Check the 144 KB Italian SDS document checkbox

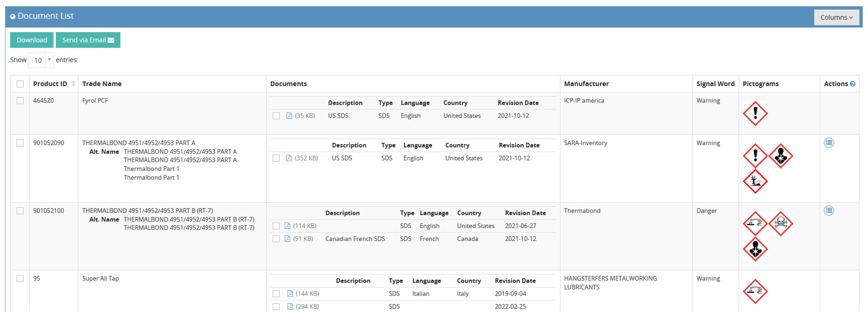(x=276, y=293)
